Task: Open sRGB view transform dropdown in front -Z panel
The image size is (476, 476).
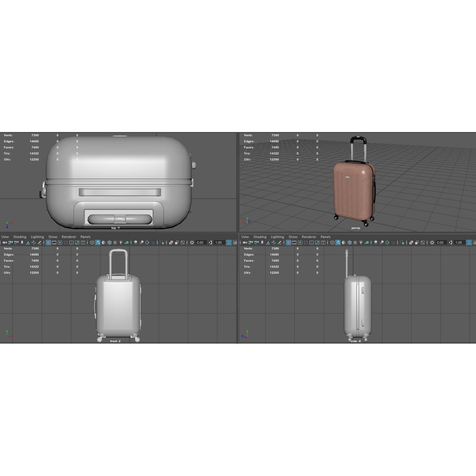Action: 235,243
